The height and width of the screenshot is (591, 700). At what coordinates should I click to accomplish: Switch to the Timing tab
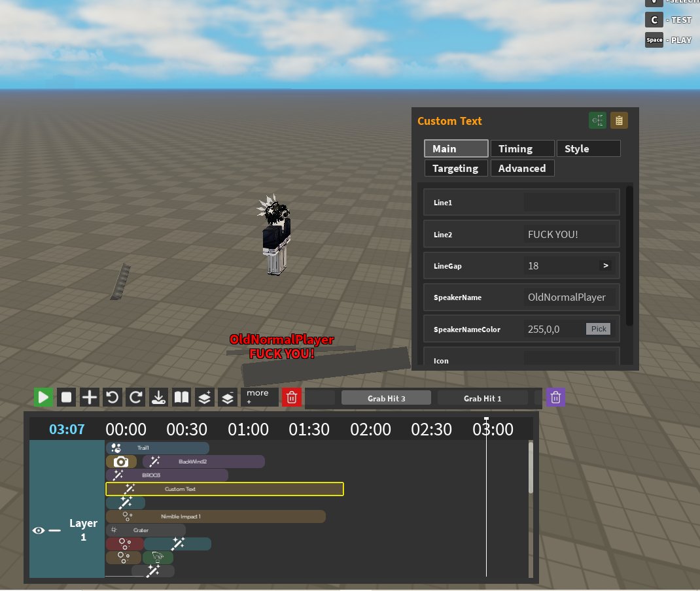pyautogui.click(x=522, y=148)
